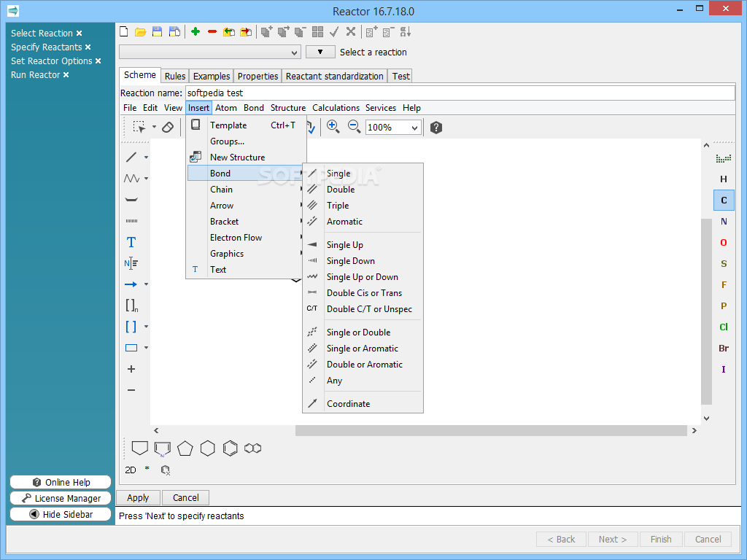747x560 pixels.
Task: Switch to Reactant standardization tab
Action: tap(334, 76)
